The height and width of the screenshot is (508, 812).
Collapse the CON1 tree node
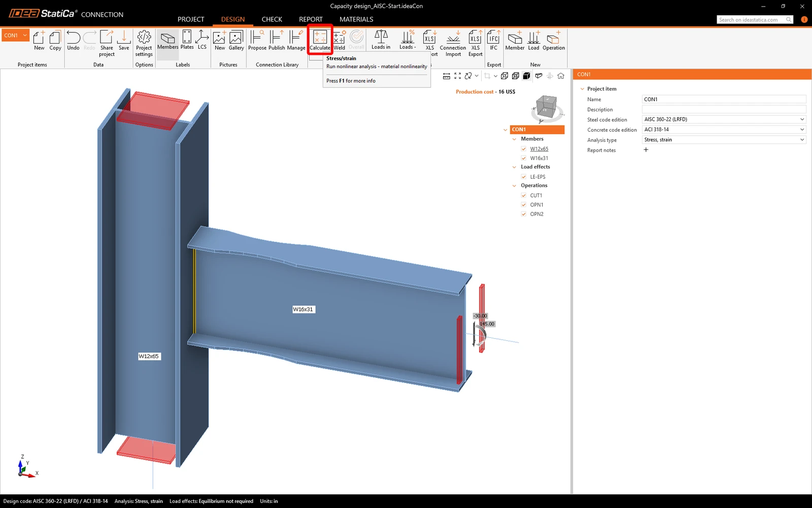(x=505, y=130)
